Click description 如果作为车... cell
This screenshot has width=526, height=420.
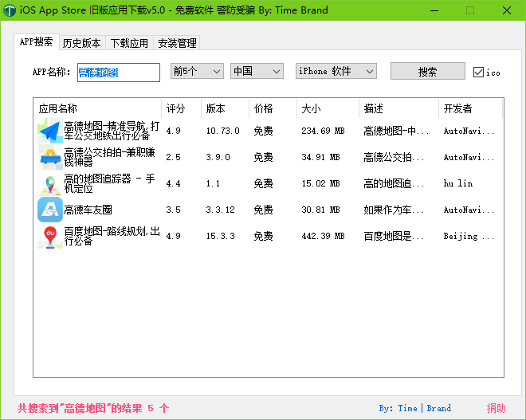tap(394, 210)
